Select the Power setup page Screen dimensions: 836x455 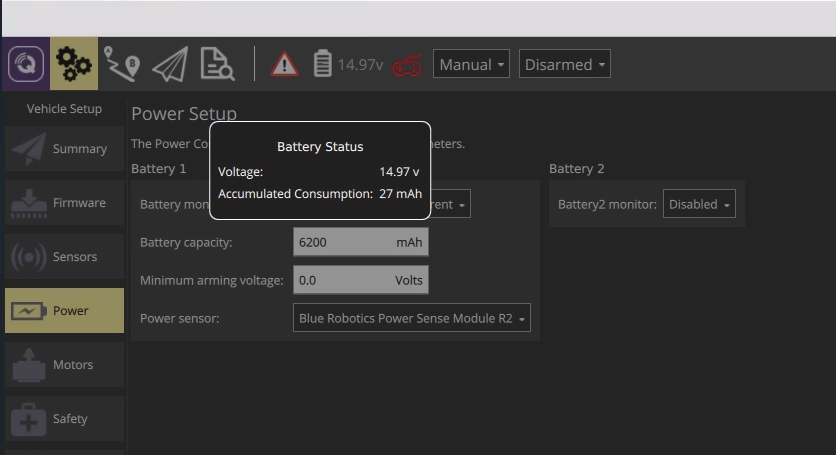pos(65,310)
